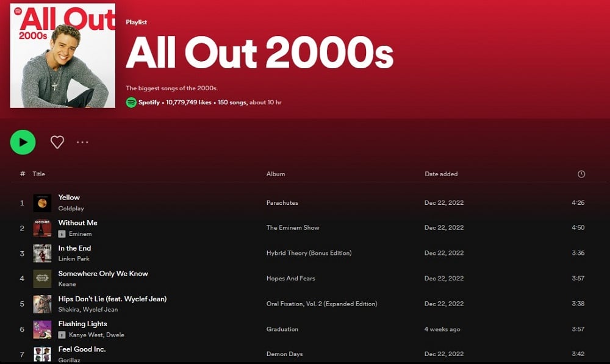Click the Hybrid Theory cover thumbnail

(42, 254)
